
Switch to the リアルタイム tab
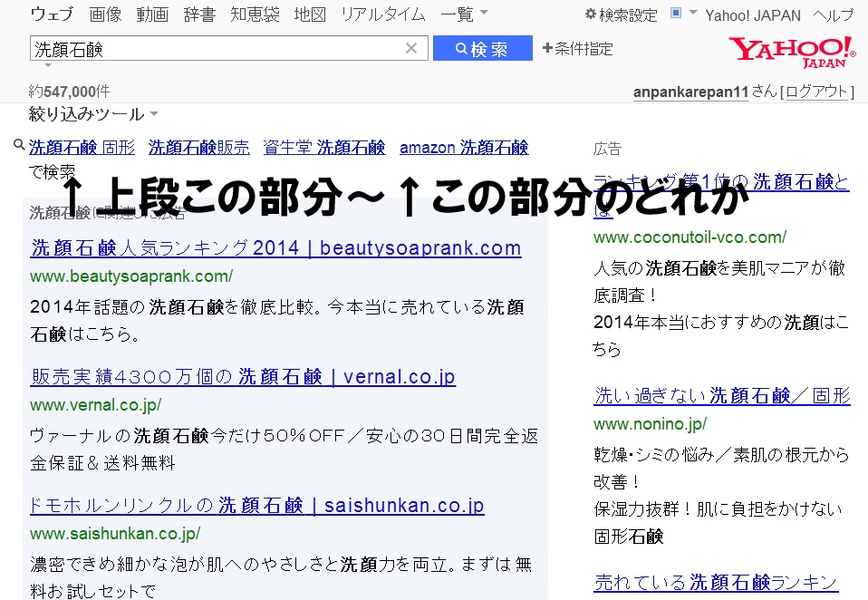click(x=383, y=15)
